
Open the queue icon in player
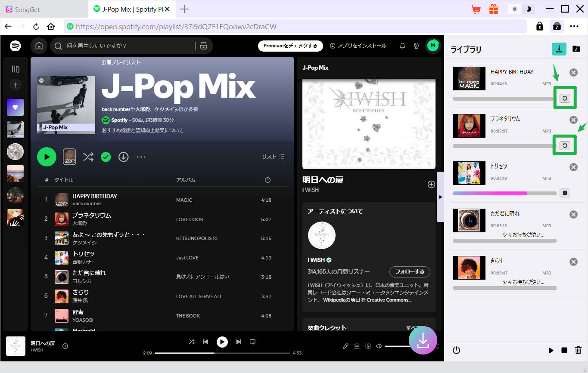point(357,346)
